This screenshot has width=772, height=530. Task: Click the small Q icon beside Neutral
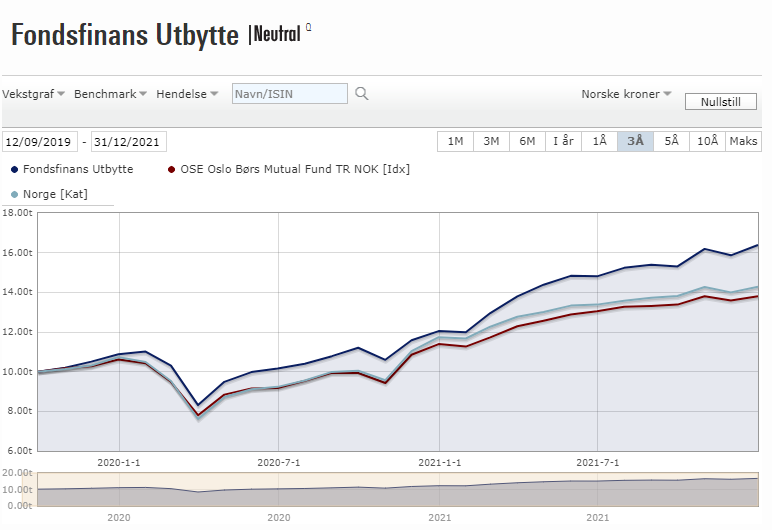tap(309, 27)
